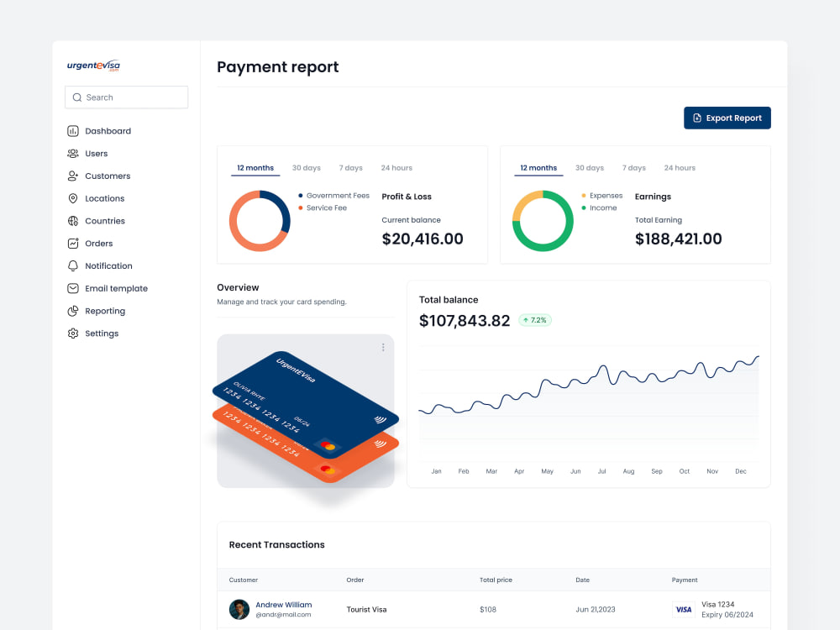Click the urgentevisa logo
The image size is (840, 630).
(93, 66)
